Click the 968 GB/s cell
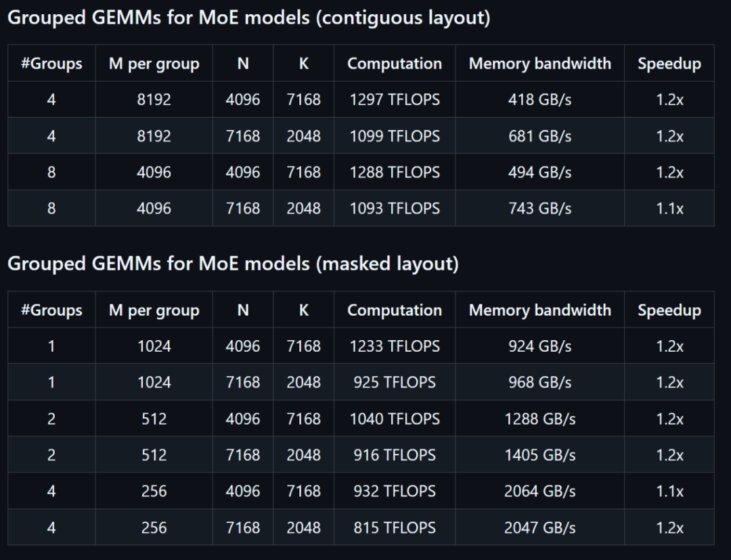 click(539, 383)
